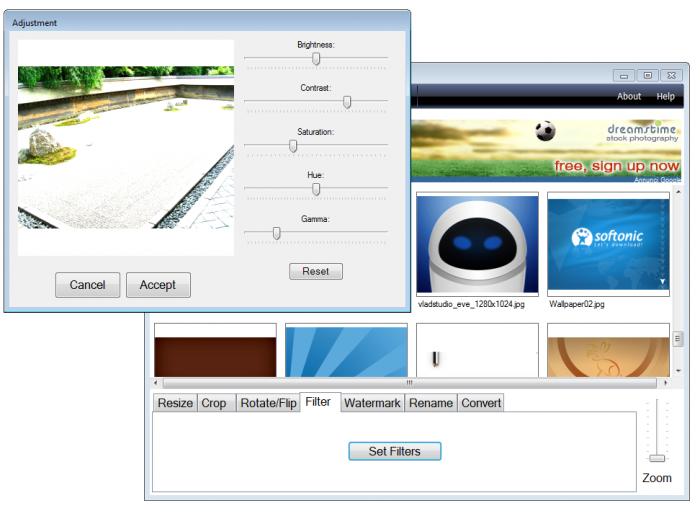The height and width of the screenshot is (516, 700).
Task: Click the Reset button
Action: pyautogui.click(x=316, y=271)
